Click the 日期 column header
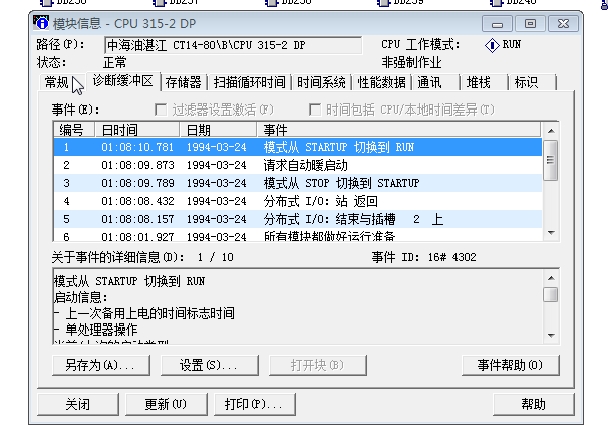 click(218, 130)
